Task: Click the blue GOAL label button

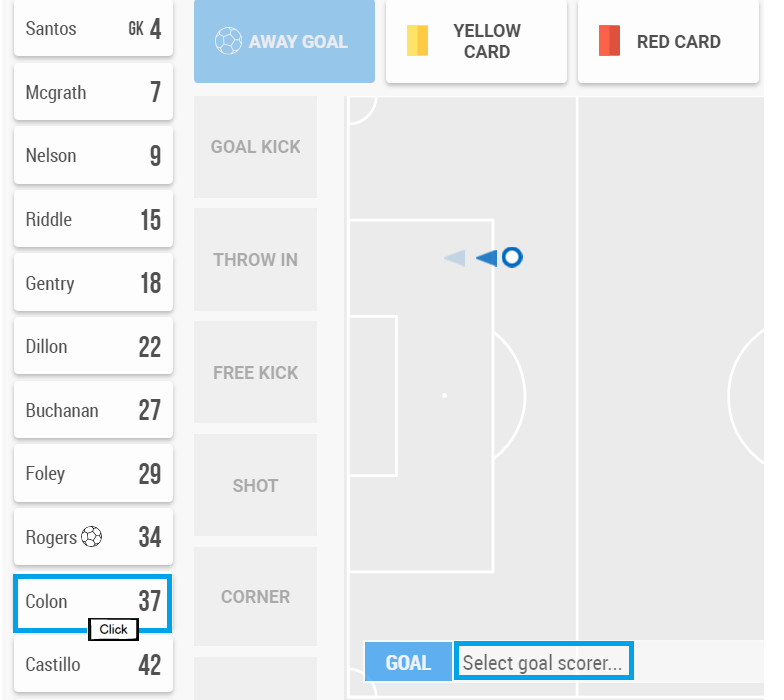Action: click(408, 662)
